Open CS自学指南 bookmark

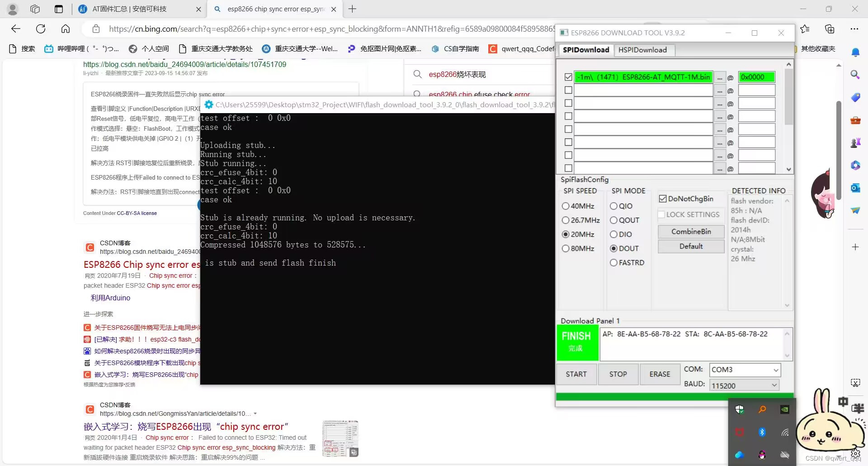coord(455,49)
